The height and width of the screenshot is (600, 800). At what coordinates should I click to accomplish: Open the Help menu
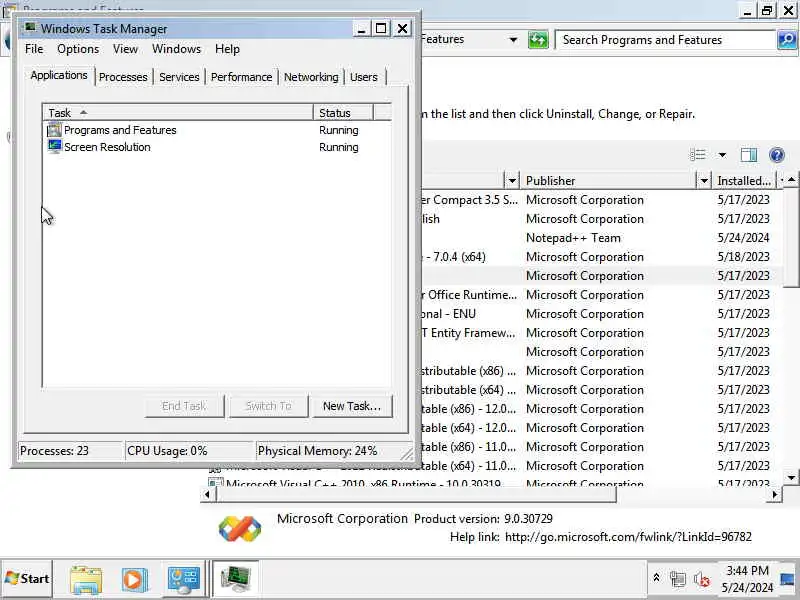tap(227, 49)
